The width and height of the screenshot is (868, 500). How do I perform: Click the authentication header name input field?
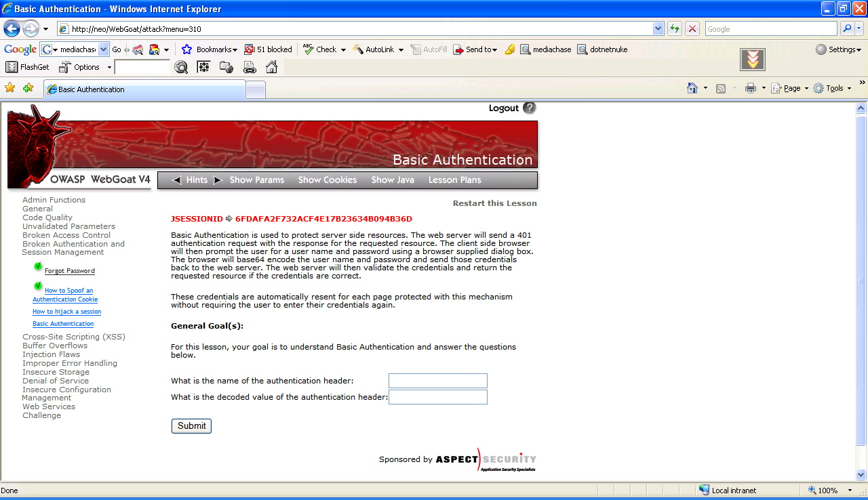click(437, 381)
